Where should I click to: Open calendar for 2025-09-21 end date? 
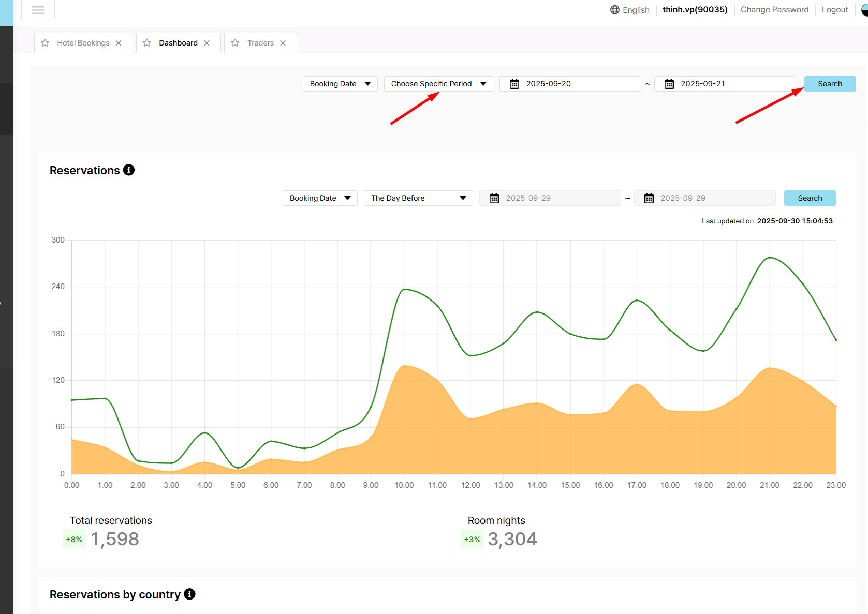(669, 84)
